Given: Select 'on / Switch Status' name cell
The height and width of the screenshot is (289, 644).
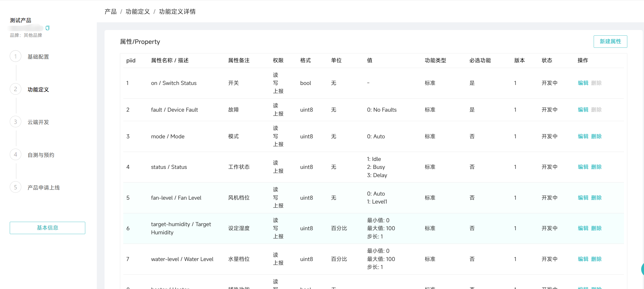Looking at the screenshot, I should pos(174,83).
